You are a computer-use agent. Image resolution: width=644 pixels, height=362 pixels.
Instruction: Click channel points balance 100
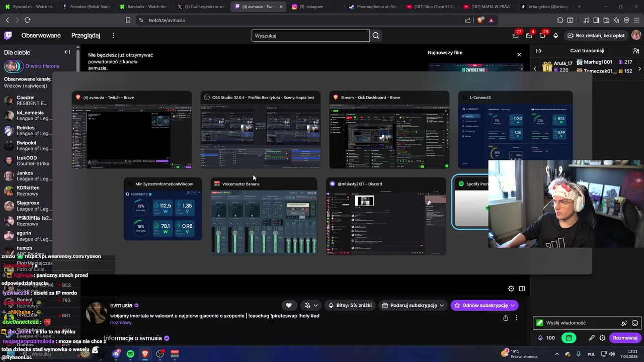tap(546, 338)
